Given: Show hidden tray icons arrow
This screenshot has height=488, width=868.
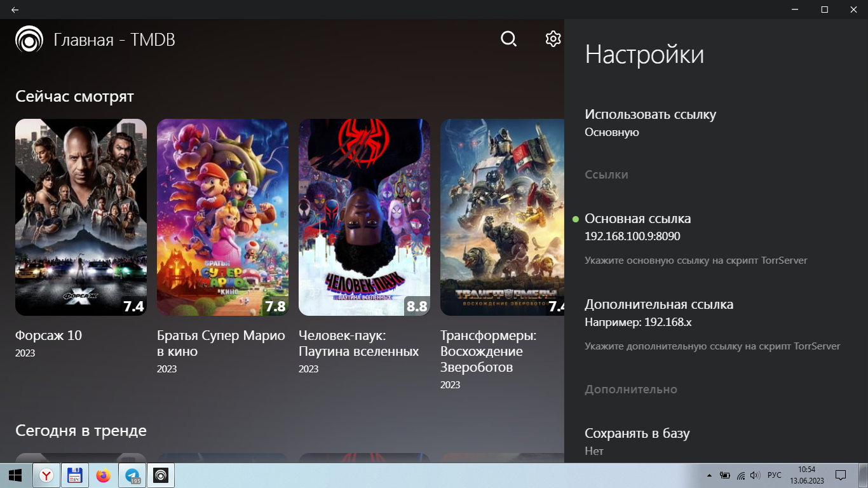Looking at the screenshot, I should tap(709, 475).
